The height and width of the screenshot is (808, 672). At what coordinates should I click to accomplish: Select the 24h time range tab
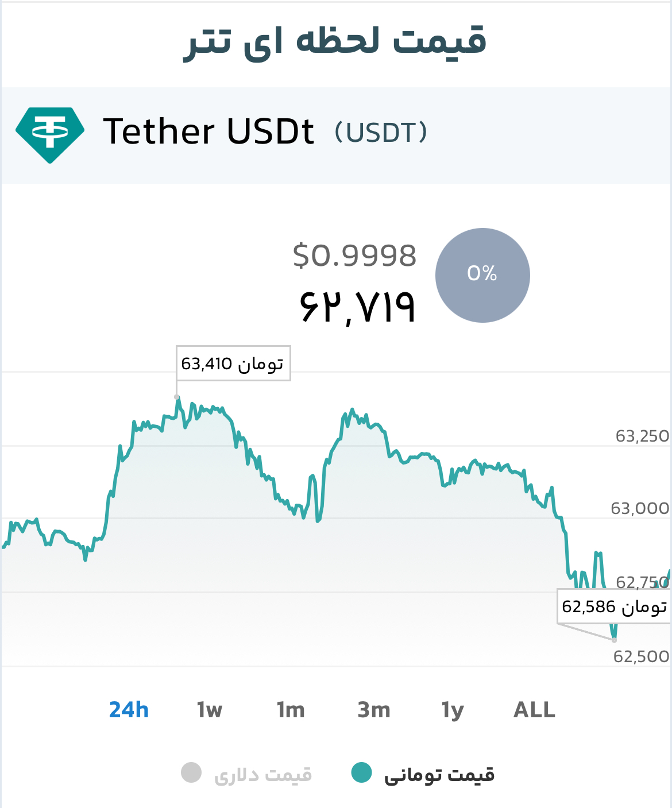click(x=129, y=710)
